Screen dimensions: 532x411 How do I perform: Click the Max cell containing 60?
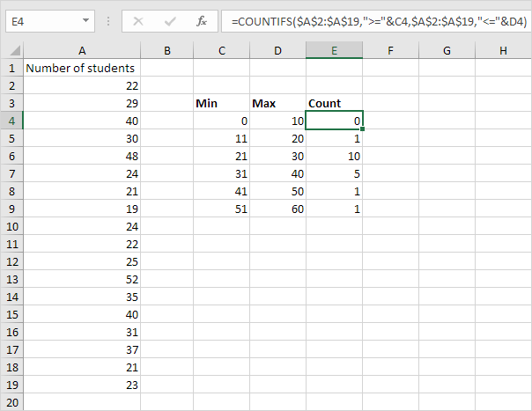[x=277, y=209]
